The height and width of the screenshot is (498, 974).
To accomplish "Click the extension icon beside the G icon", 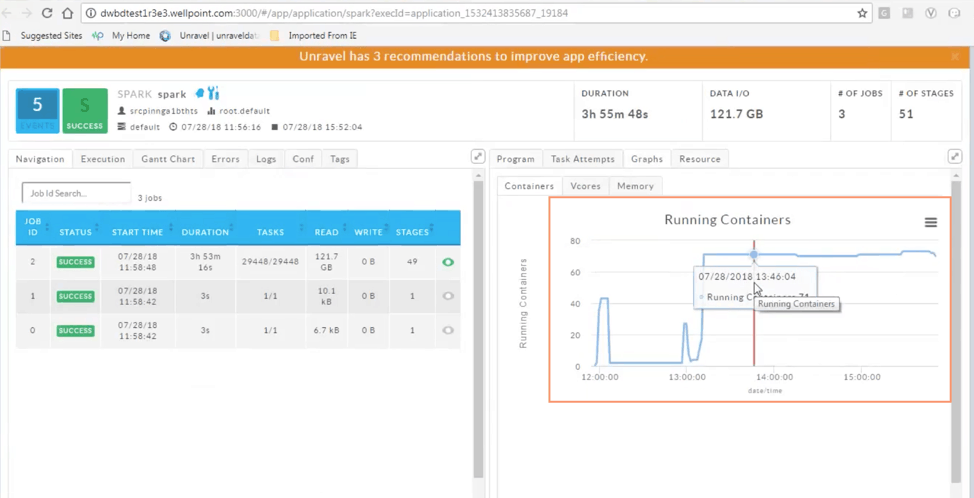I will pyautogui.click(x=908, y=13).
